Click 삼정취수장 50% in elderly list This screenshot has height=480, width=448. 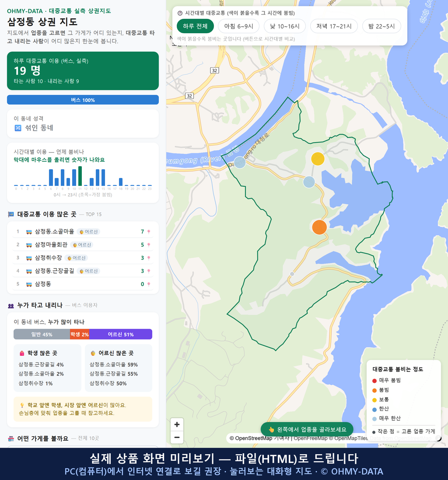pyautogui.click(x=108, y=383)
